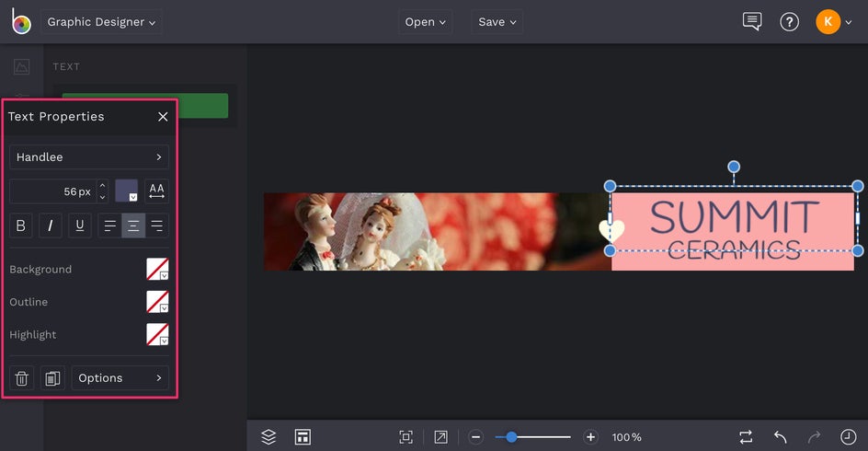868x451 pixels.
Task: Toggle underline formatting
Action: (x=80, y=225)
